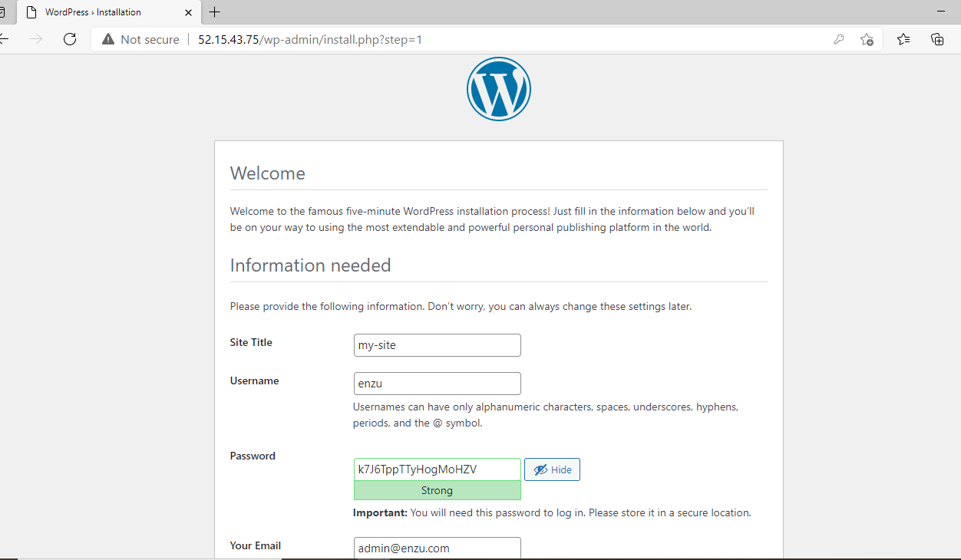Click the Important password reminder text
The height and width of the screenshot is (560, 961).
click(x=552, y=512)
